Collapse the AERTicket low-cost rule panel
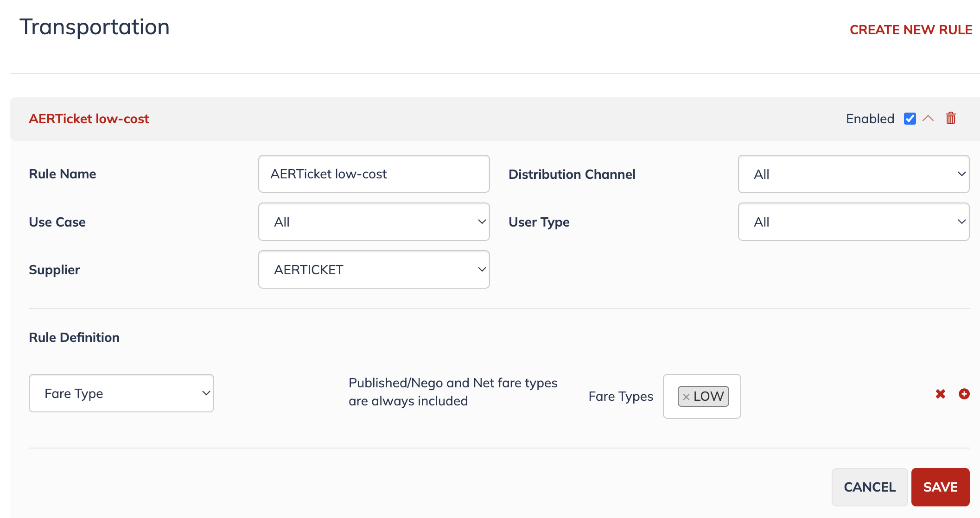 (x=928, y=118)
